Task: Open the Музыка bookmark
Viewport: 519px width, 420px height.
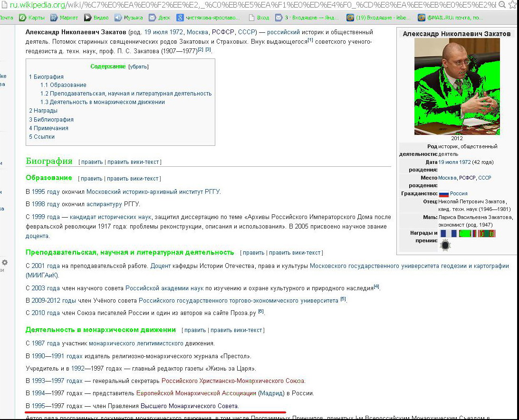Action: coord(129,18)
